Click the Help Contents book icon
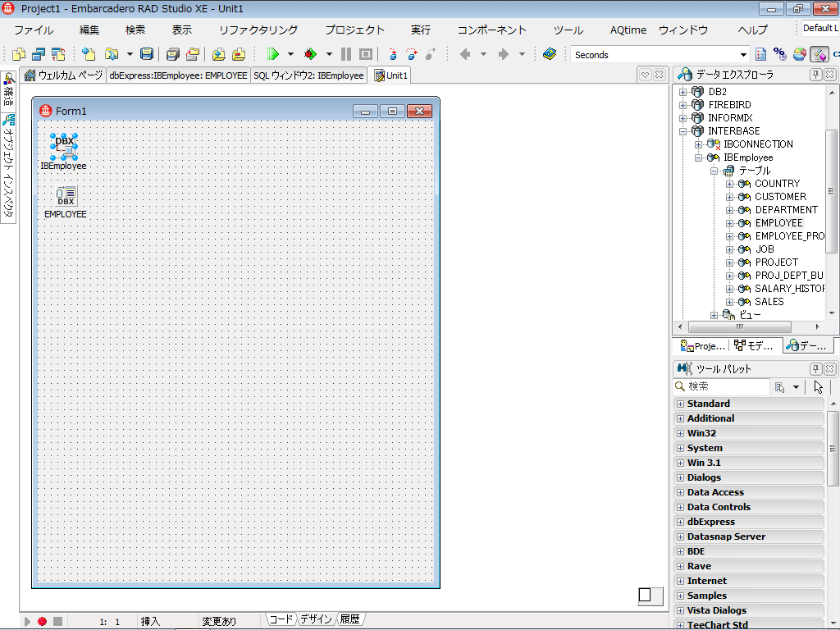 click(549, 54)
